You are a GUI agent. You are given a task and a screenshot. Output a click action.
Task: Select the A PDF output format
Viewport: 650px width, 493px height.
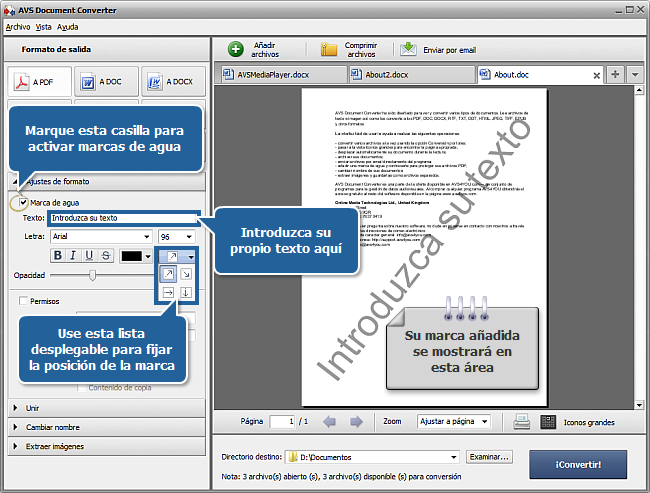tap(36, 81)
